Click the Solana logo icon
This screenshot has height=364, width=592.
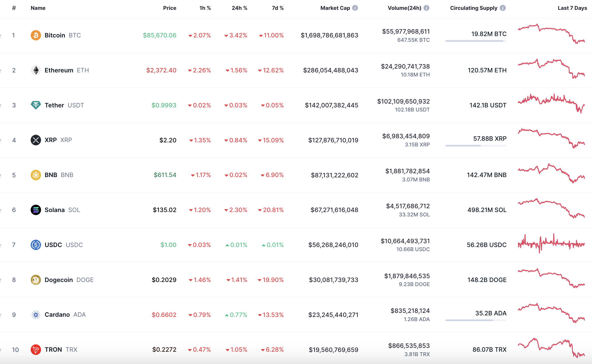[36, 210]
